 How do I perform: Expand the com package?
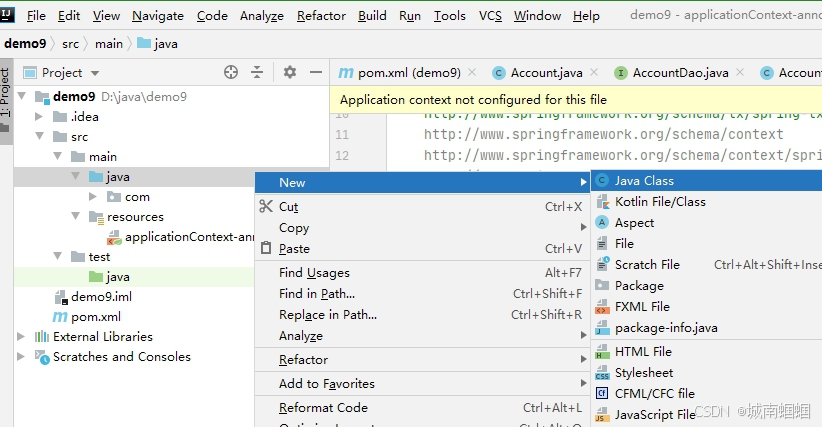pyautogui.click(x=93, y=196)
